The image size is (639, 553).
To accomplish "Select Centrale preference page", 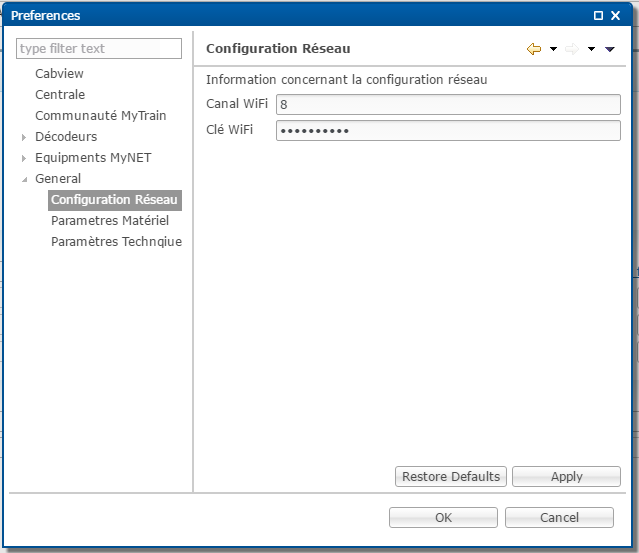I will pyautogui.click(x=60, y=95).
